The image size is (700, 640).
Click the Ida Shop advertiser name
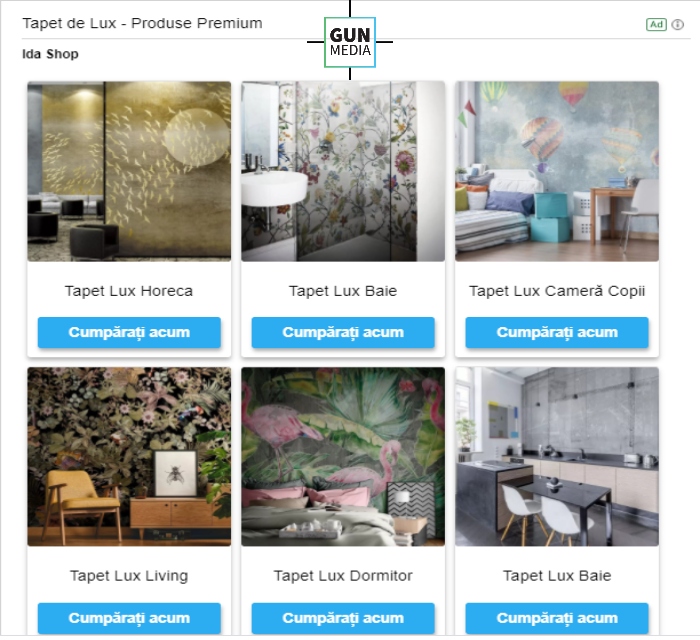(x=50, y=54)
